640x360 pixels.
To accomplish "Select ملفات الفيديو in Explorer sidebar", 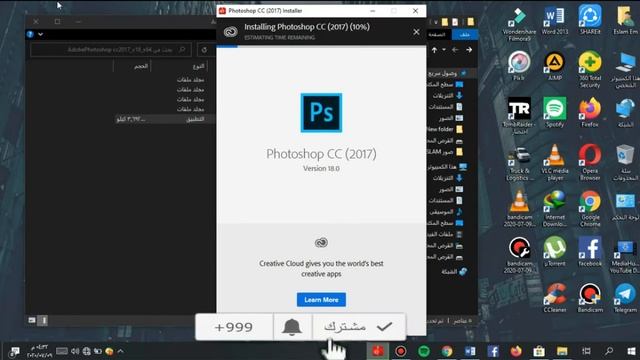I will pos(446,234).
